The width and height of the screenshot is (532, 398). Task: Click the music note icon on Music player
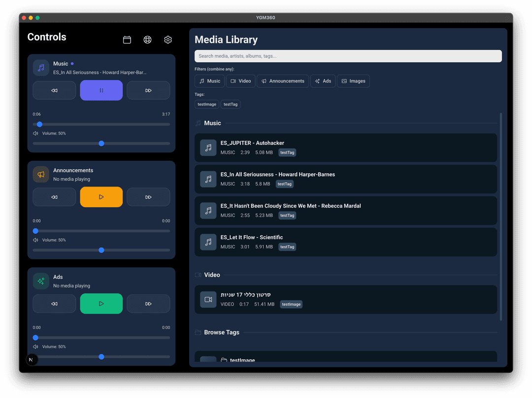coord(40,68)
